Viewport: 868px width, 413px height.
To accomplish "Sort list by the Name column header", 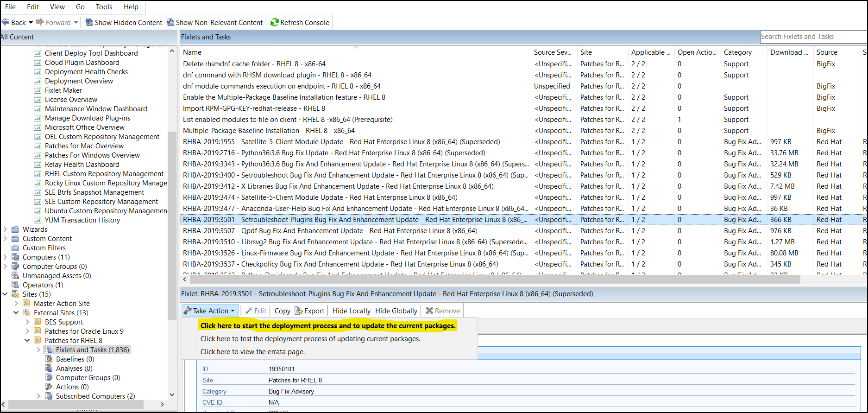I will [x=192, y=52].
